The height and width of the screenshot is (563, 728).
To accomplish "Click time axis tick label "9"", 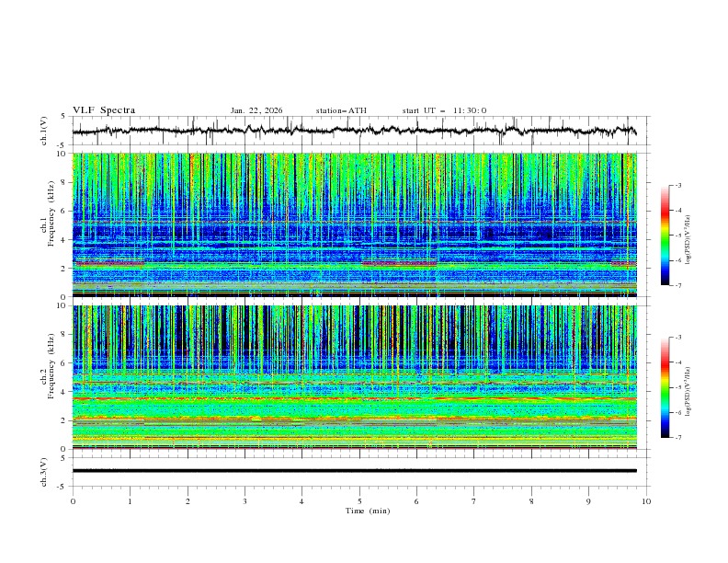I will (588, 501).
